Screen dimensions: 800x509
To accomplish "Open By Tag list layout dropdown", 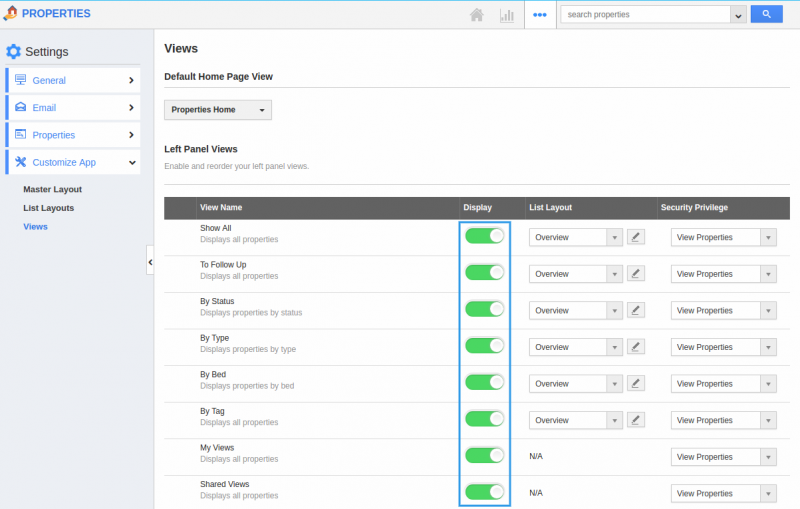I will click(576, 420).
